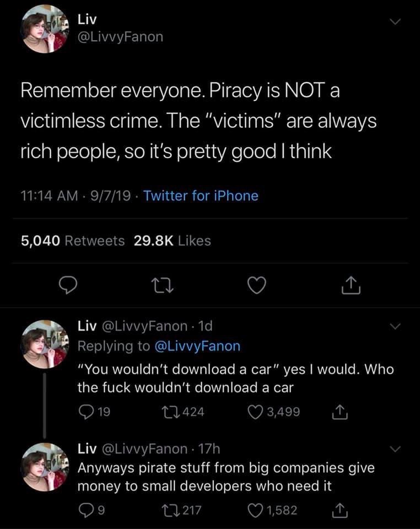Screen dimensions: 420x529
Task: Like the main piracy tweet
Action: click(x=256, y=285)
